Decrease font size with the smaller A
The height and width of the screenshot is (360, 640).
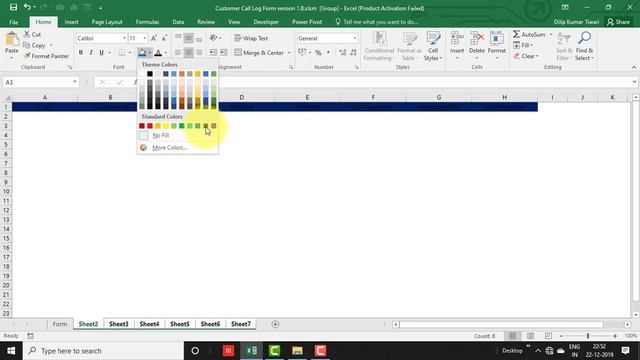(164, 38)
